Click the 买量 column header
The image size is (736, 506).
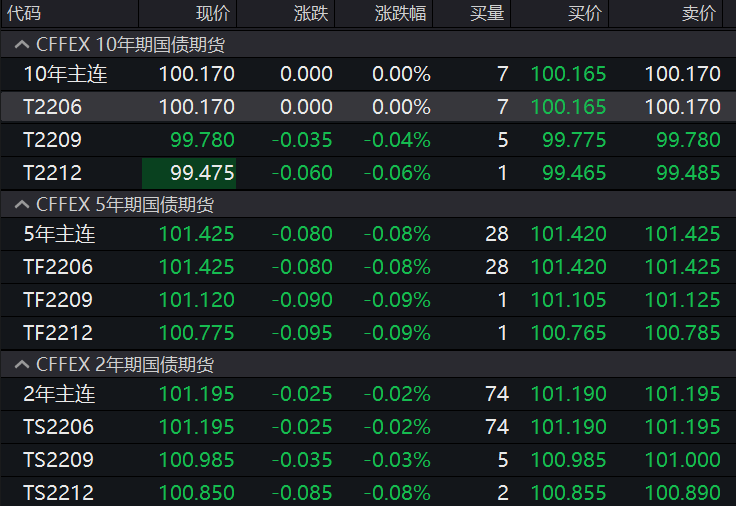pyautogui.click(x=487, y=14)
